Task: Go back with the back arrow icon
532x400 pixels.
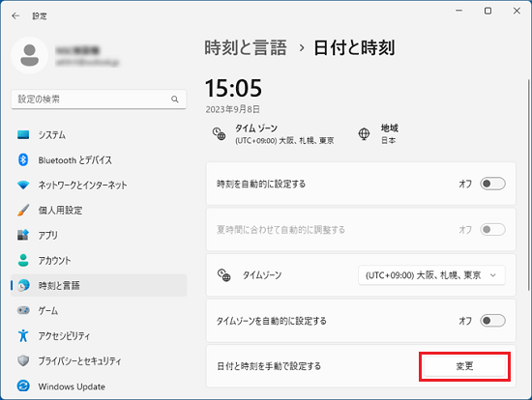Action: [x=15, y=15]
